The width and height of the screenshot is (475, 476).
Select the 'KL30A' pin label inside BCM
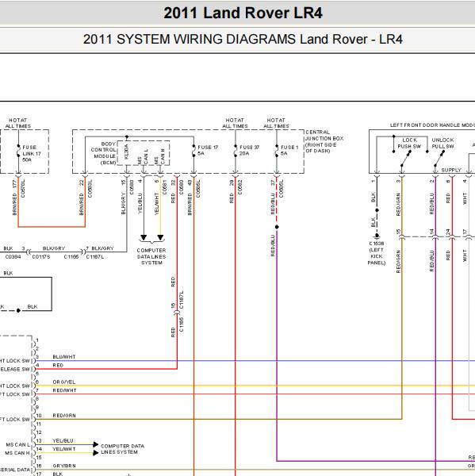point(126,152)
